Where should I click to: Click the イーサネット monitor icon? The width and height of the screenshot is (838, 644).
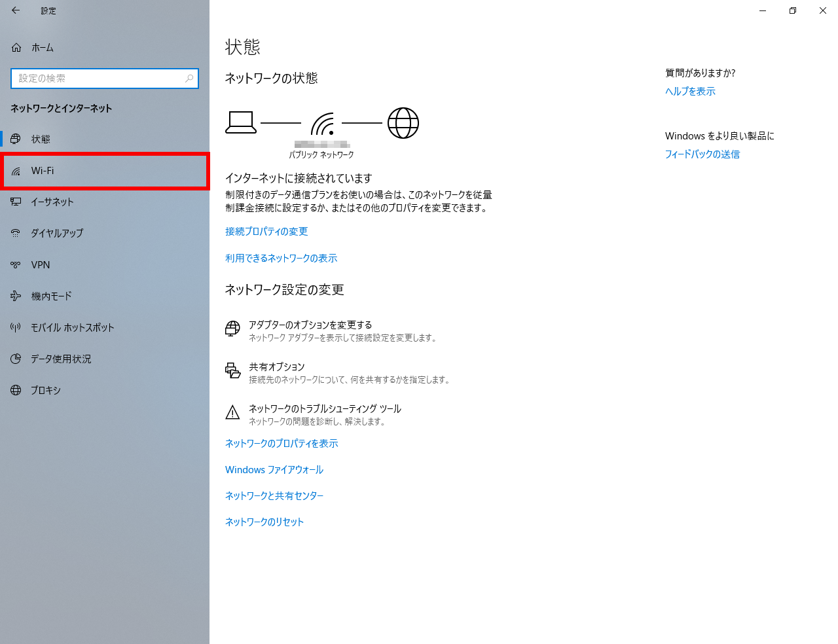[x=16, y=202]
